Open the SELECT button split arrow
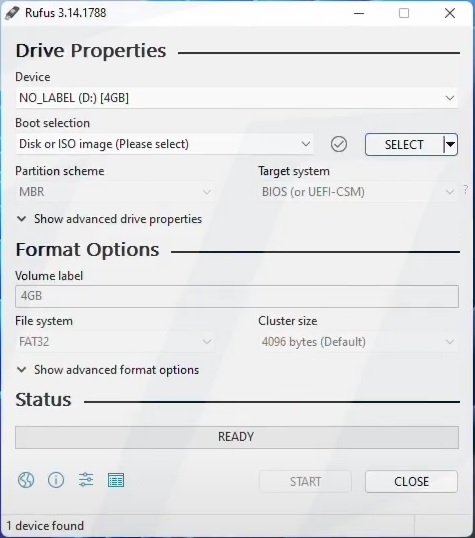475x538 pixels. pos(451,144)
